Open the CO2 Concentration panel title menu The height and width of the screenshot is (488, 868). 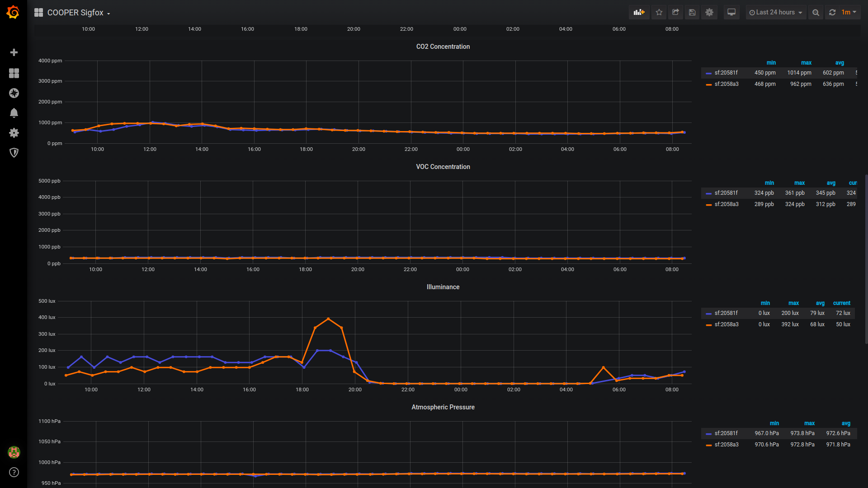coord(443,47)
